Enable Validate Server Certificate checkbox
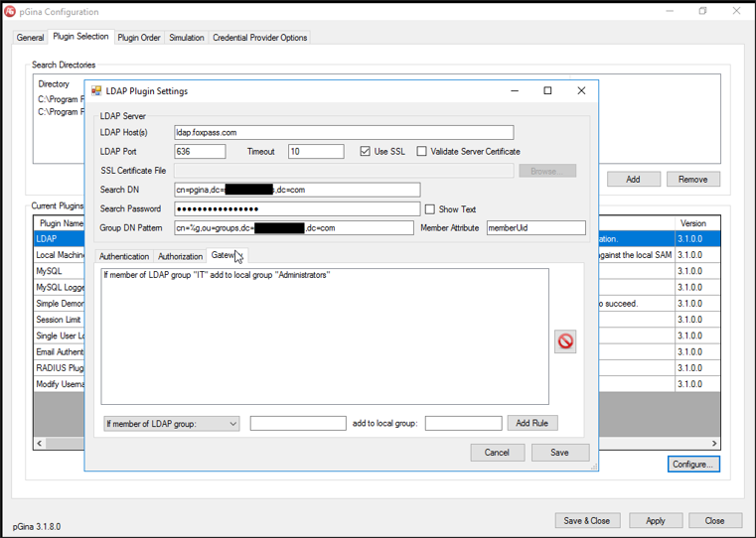This screenshot has height=538, width=756. (x=422, y=151)
